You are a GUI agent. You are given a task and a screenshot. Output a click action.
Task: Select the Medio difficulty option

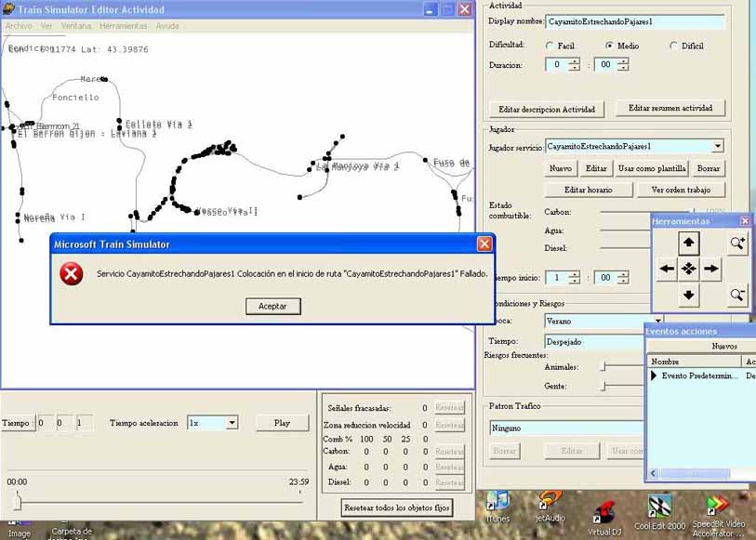[x=610, y=45]
